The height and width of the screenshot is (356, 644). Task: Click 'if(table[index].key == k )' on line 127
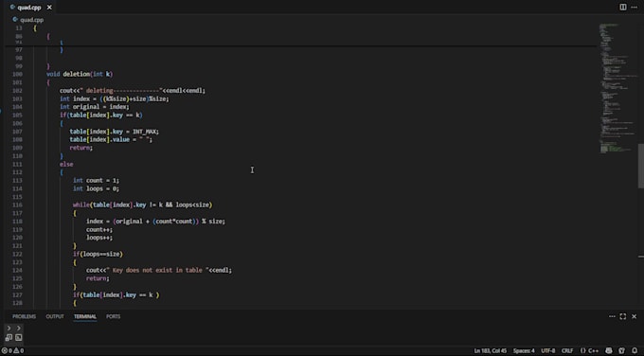pos(116,294)
